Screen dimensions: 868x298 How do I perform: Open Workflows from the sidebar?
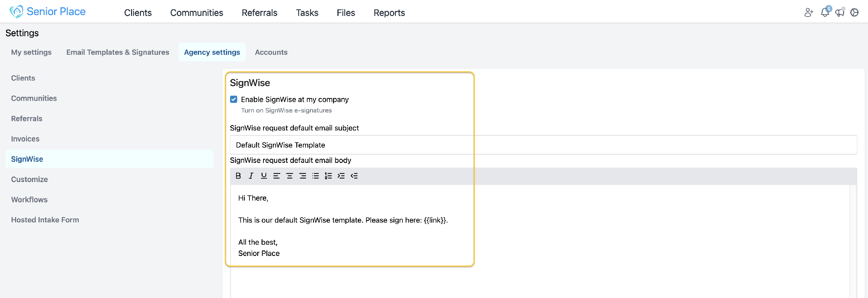pyautogui.click(x=29, y=199)
